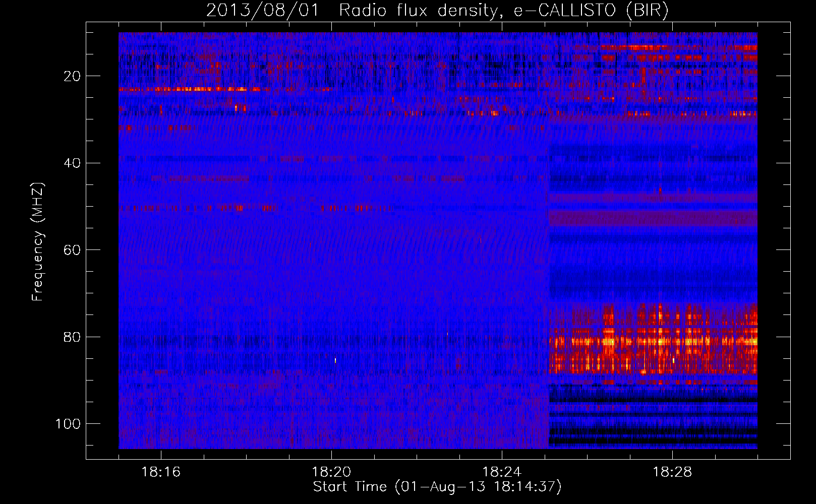Click the "Frequency (MHZ)" axis label

click(38, 242)
